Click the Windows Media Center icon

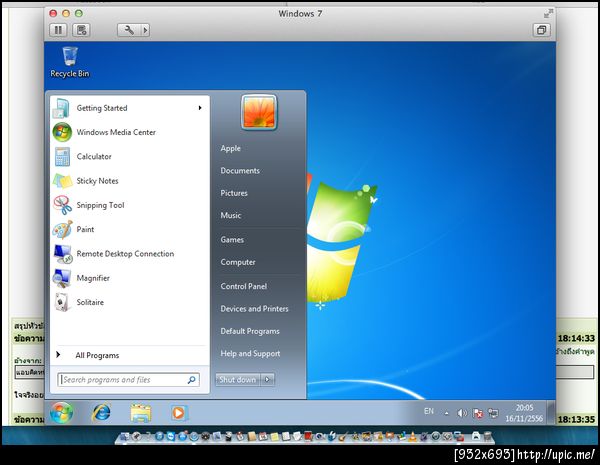coord(62,132)
